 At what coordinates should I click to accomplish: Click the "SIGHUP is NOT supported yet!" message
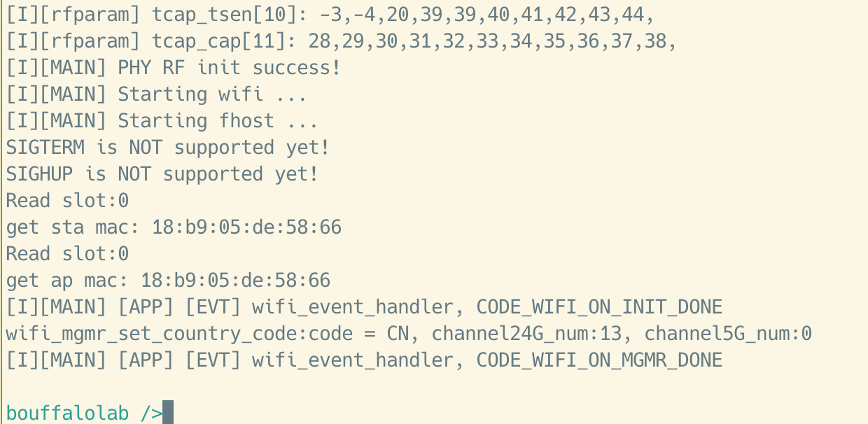point(162,174)
